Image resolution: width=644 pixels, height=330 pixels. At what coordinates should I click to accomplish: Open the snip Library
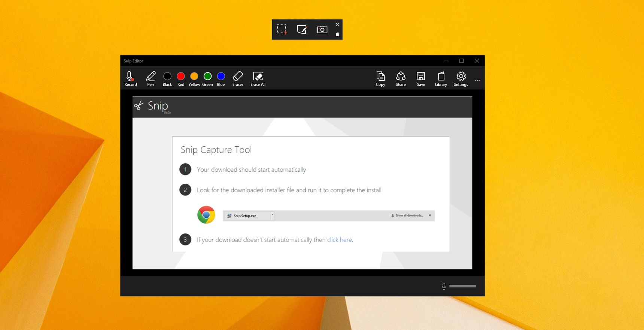click(441, 79)
